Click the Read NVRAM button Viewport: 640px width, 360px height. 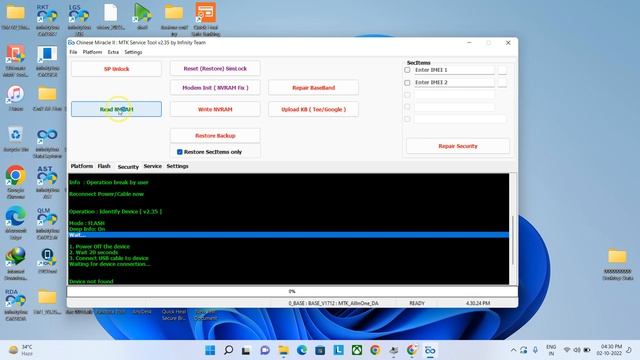[116, 109]
